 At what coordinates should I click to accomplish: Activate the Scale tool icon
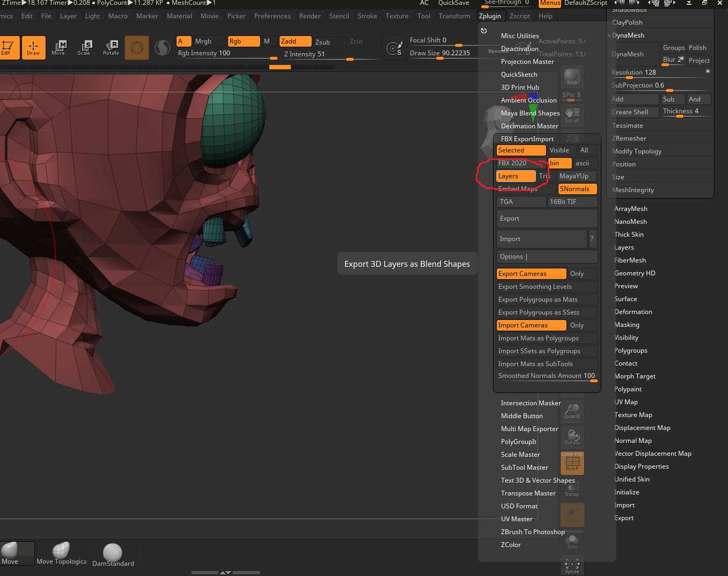(84, 47)
